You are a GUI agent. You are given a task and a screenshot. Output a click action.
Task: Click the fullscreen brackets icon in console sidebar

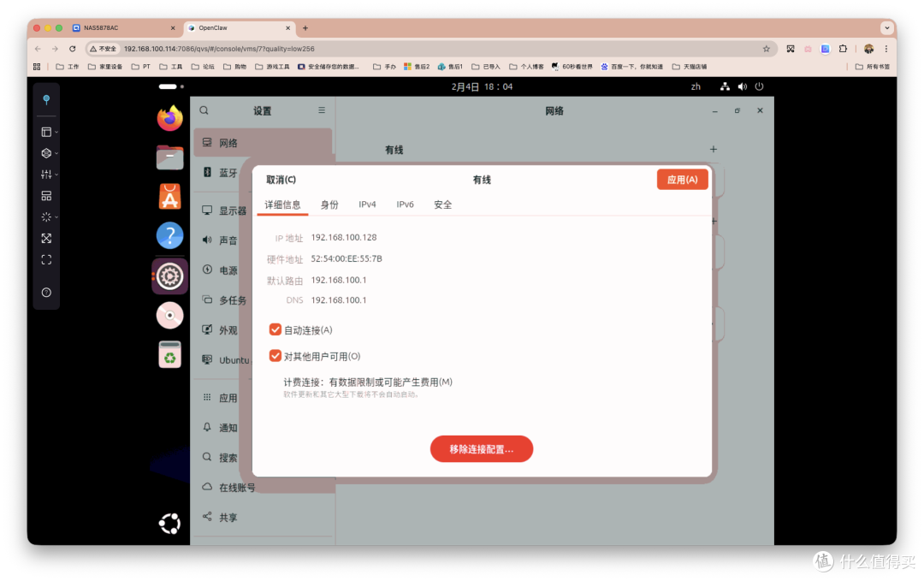(46, 260)
